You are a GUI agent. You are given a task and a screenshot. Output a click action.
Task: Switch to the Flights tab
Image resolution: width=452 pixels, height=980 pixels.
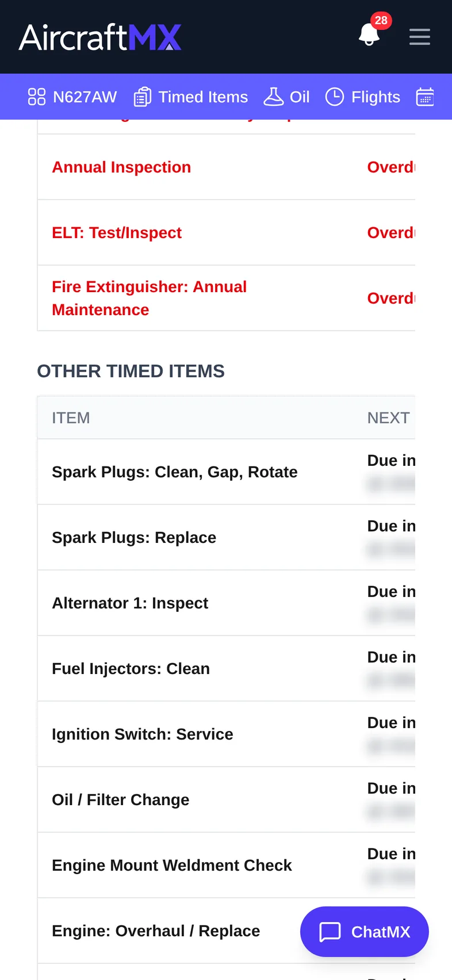click(x=363, y=97)
